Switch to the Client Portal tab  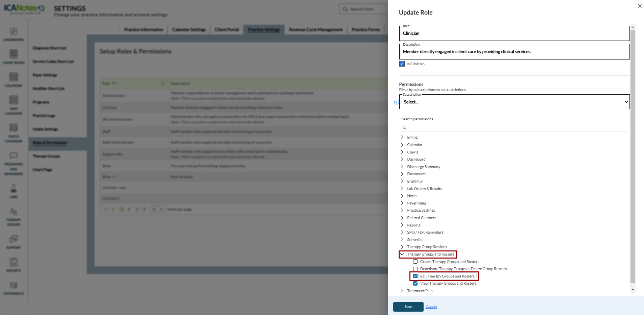226,30
